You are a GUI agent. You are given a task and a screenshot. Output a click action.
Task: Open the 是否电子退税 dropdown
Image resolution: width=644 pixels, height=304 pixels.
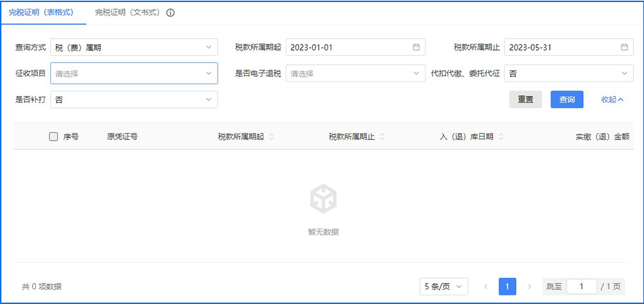click(355, 73)
